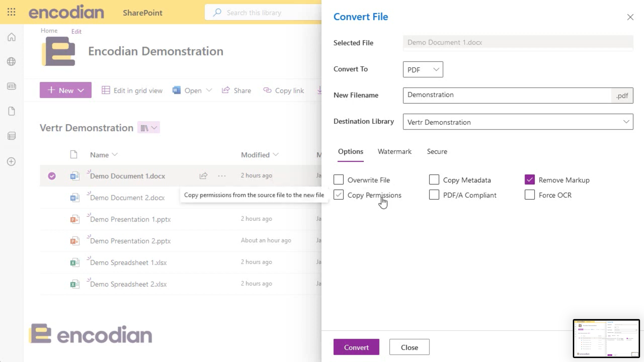Click the New Filename input field

coord(507,95)
